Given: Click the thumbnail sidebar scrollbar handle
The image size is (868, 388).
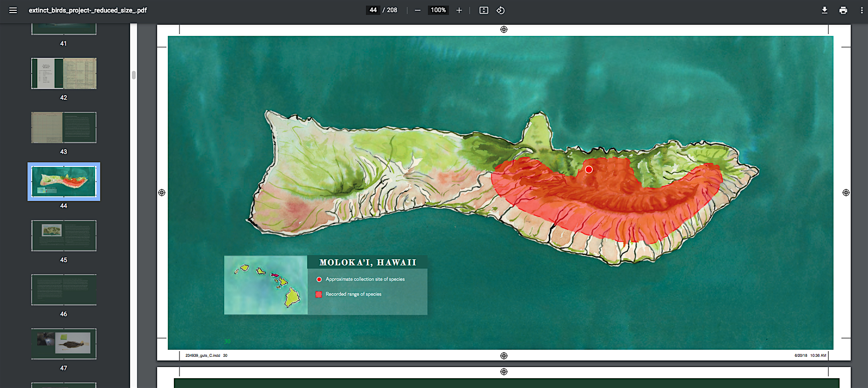Looking at the screenshot, I should pos(134,75).
